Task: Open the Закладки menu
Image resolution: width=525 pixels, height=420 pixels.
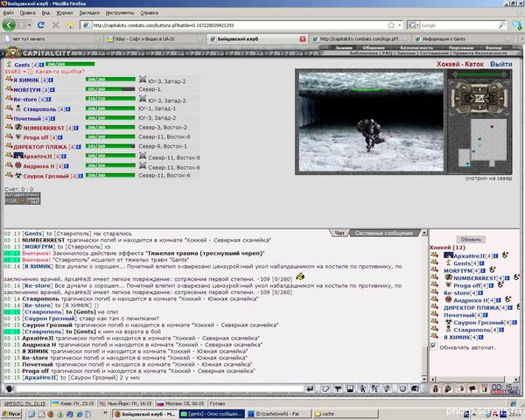Action: pyautogui.click(x=89, y=13)
